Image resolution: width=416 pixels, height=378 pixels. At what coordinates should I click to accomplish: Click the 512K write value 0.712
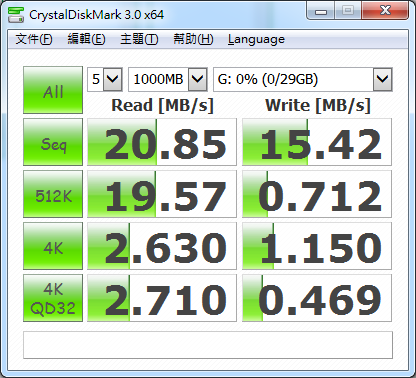(317, 194)
